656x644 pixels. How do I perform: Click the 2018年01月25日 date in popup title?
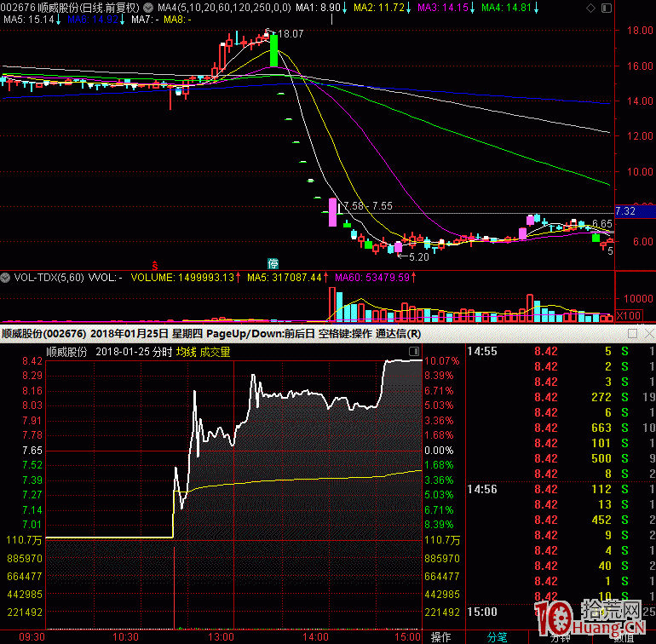(129, 334)
